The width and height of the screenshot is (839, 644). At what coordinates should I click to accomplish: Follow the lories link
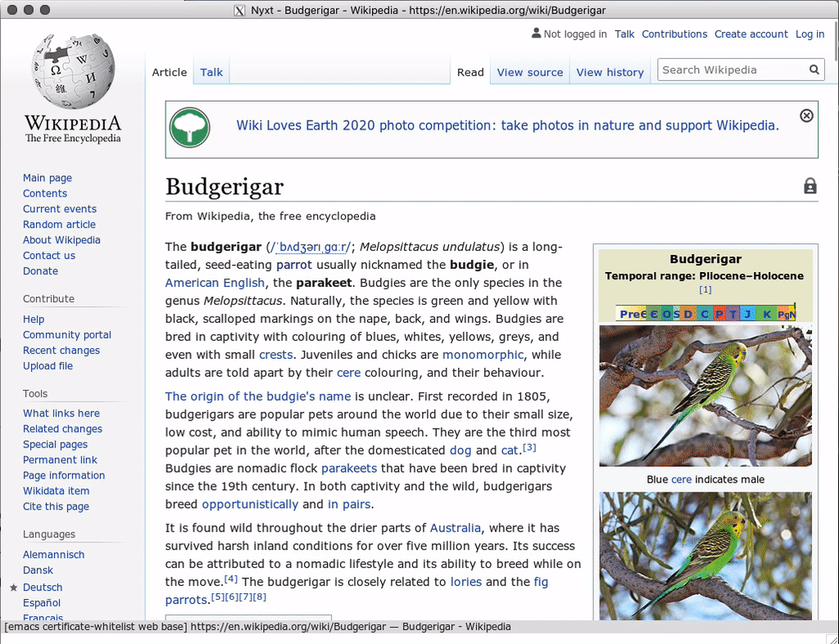tap(466, 582)
